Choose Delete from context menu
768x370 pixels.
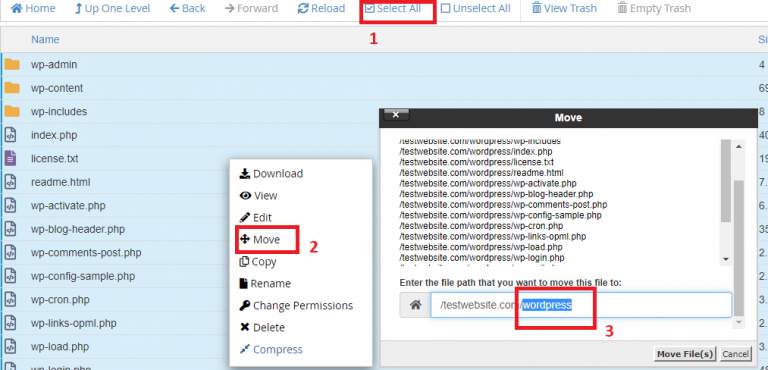pyautogui.click(x=262, y=327)
